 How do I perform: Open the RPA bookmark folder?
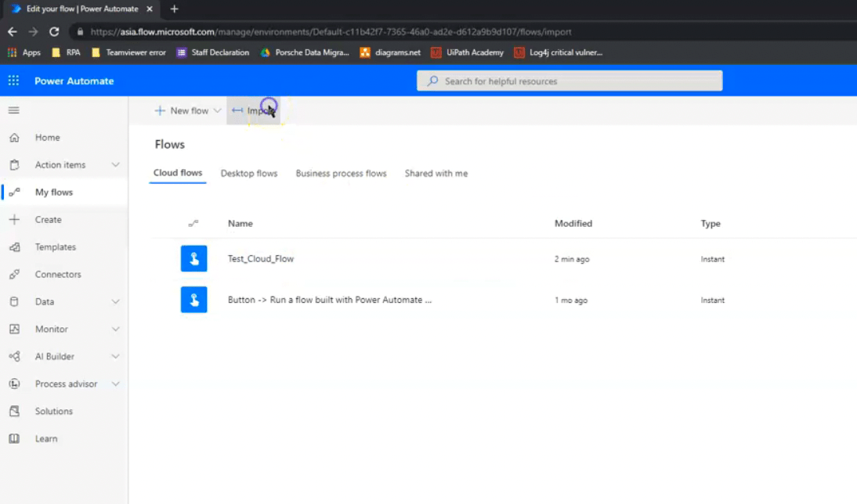(66, 52)
